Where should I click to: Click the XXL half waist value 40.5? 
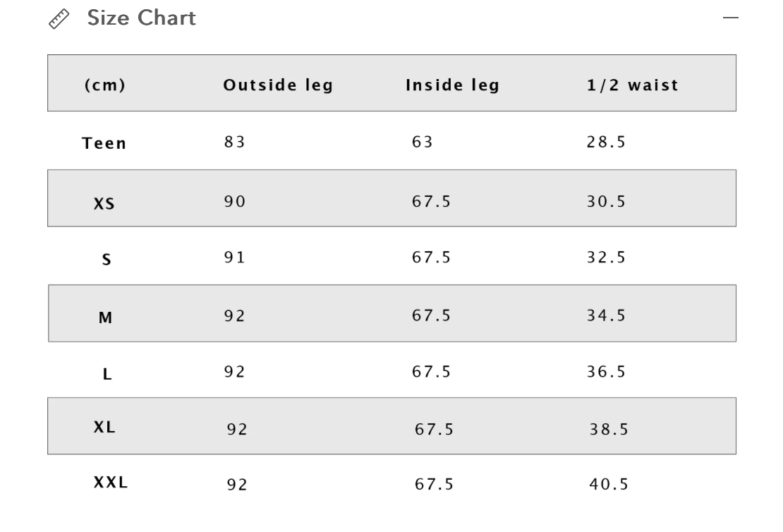tap(609, 485)
